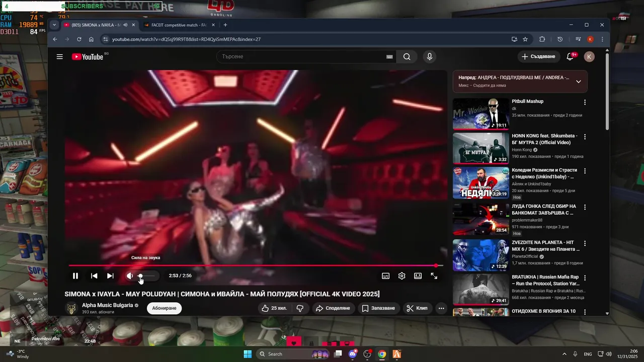Open YouTube hamburger guide menu

tap(60, 57)
